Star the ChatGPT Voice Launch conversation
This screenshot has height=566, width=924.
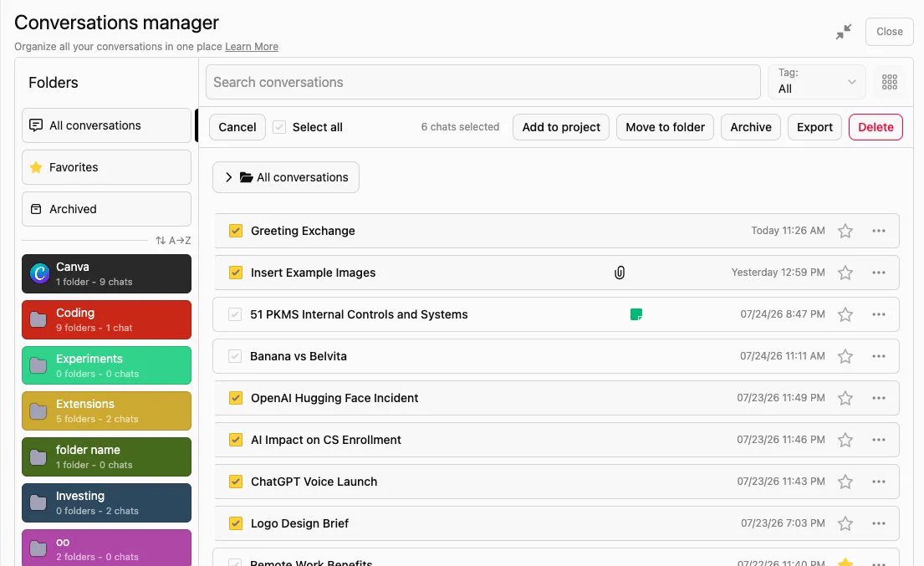point(845,482)
